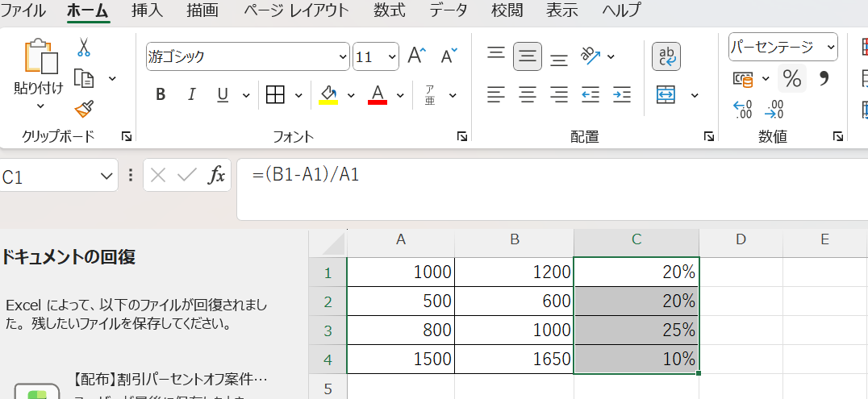Toggle Italic formatting
Image resolution: width=868 pixels, height=399 pixels.
(191, 95)
